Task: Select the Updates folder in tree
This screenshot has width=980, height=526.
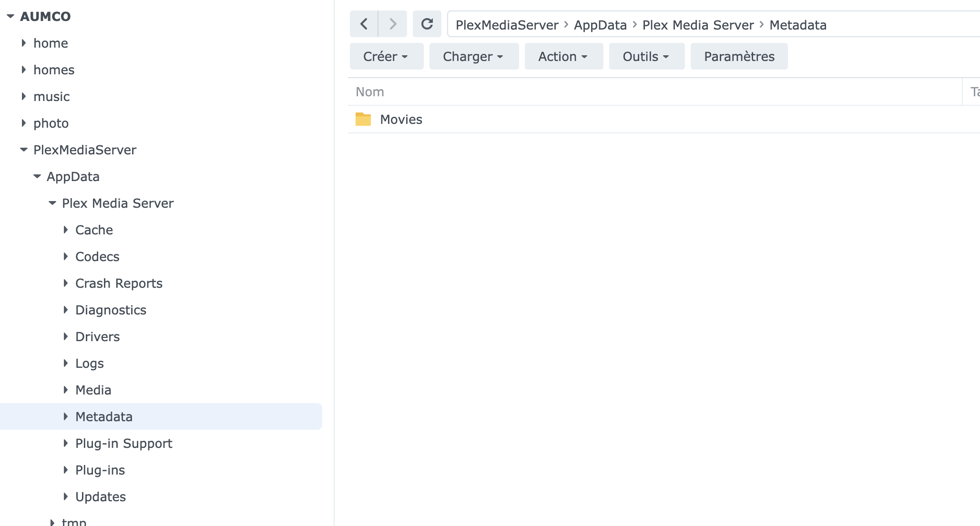Action: [101, 496]
